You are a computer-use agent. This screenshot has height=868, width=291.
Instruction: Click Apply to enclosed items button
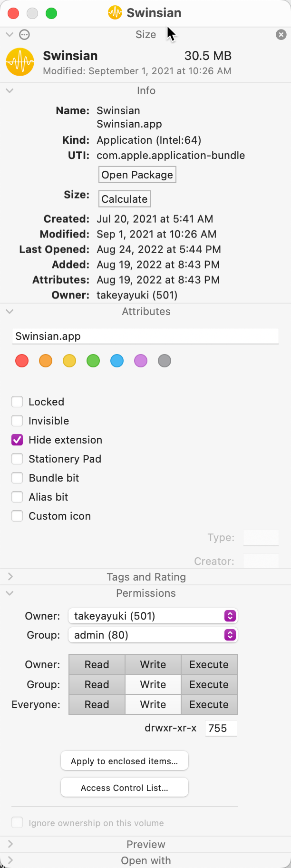click(125, 761)
